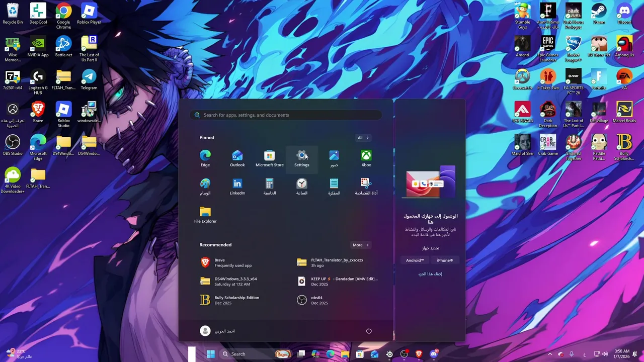
Task: Open THE FINALS desktop shortcut
Action: click(x=522, y=112)
